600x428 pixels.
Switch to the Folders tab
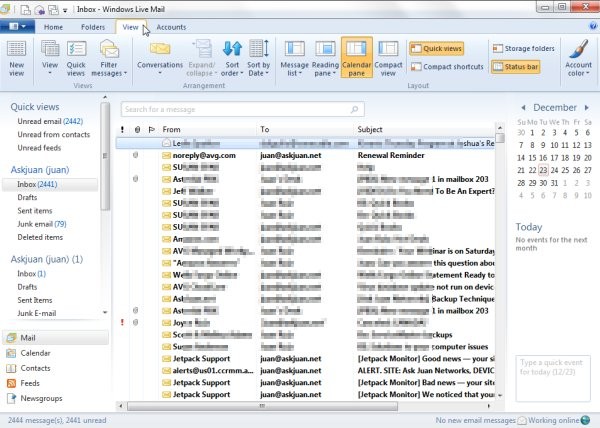point(93,27)
